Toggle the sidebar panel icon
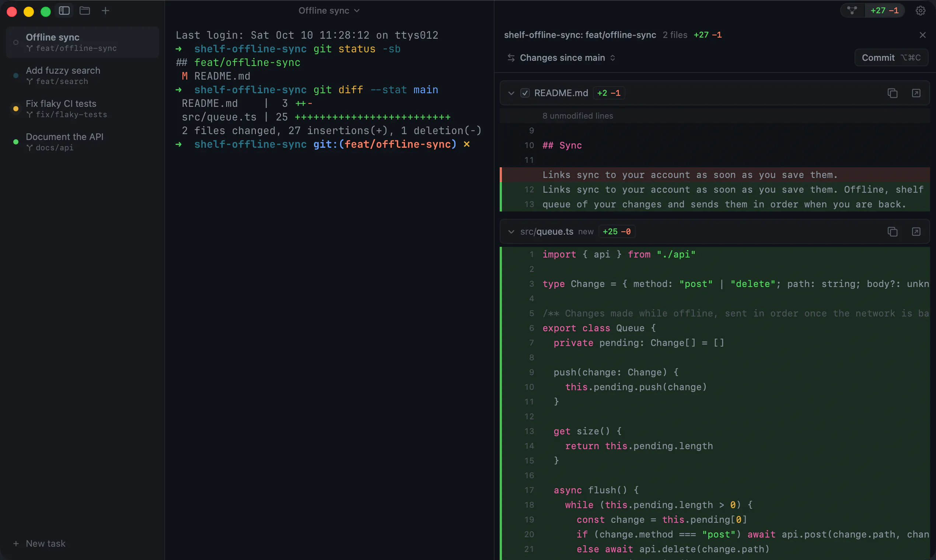The image size is (936, 560). tap(64, 11)
